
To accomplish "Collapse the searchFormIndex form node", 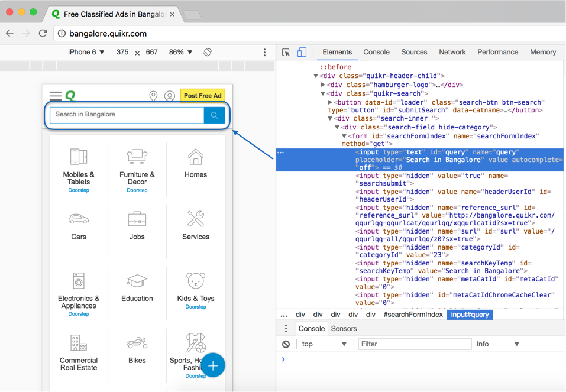I will (344, 136).
